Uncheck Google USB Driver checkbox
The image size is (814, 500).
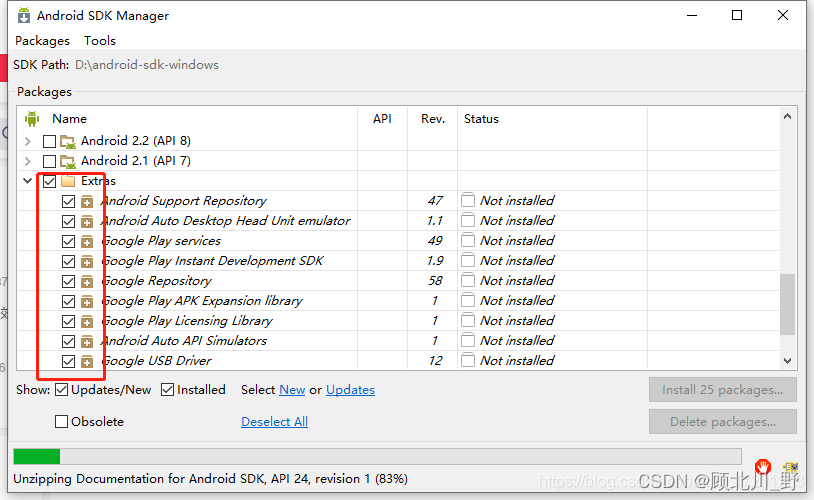point(69,361)
